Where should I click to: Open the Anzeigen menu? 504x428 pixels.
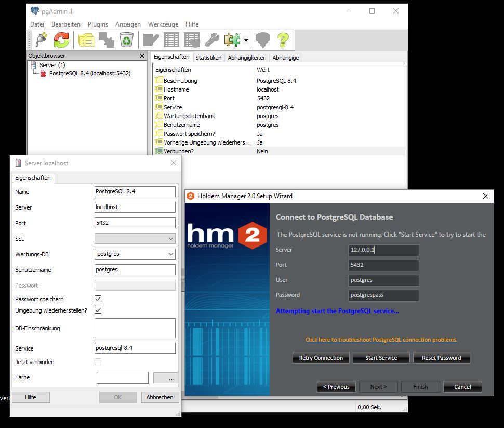(128, 24)
